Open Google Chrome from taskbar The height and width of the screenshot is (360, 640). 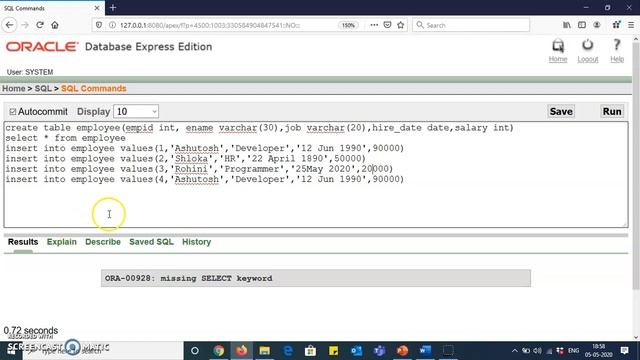(x=219, y=350)
